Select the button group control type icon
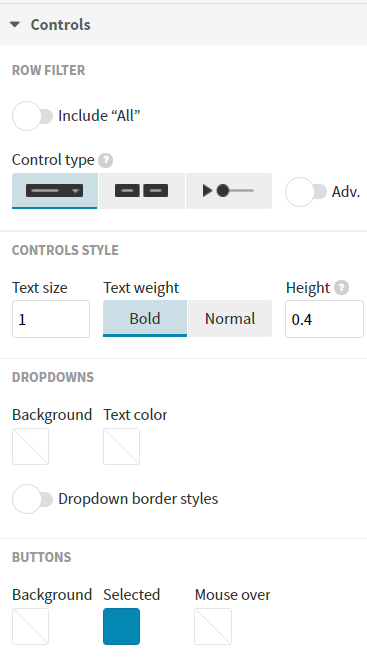Viewport: 367px width, 662px height. click(x=141, y=191)
